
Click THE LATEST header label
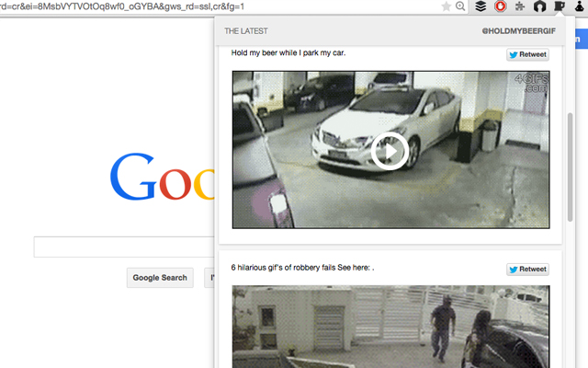246,31
